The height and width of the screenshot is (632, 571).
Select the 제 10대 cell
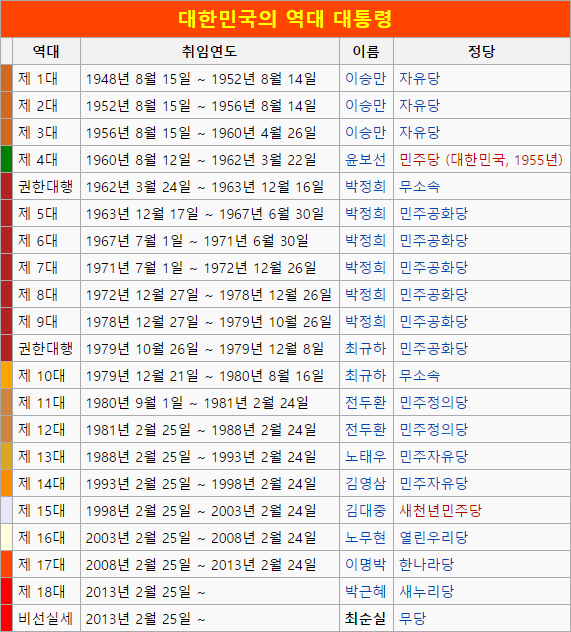(46, 375)
